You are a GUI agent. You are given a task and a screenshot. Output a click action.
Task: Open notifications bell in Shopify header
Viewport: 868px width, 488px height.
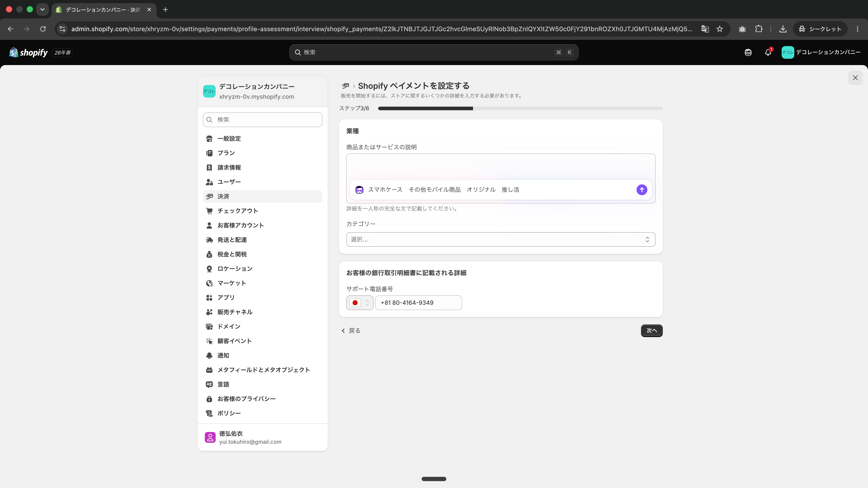tap(768, 53)
